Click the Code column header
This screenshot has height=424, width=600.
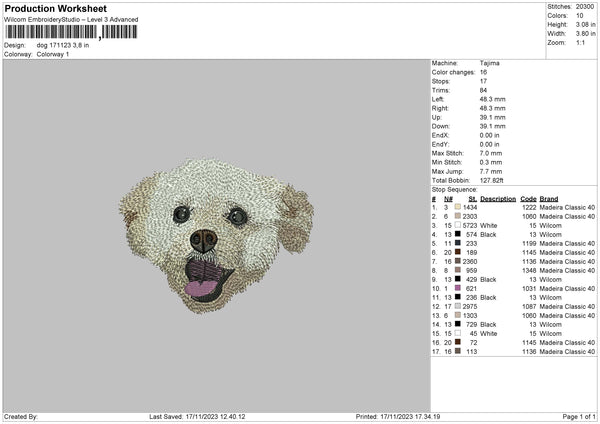click(x=529, y=197)
